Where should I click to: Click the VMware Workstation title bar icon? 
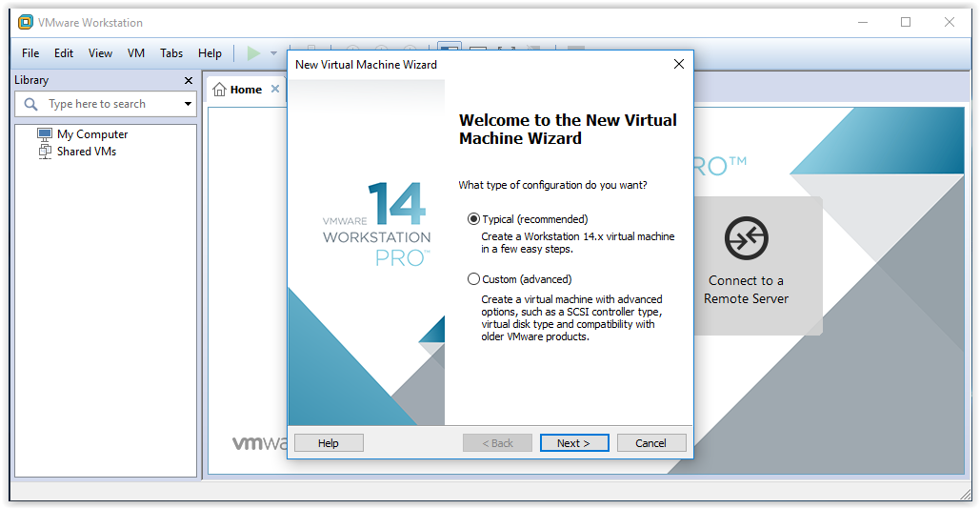pyautogui.click(x=25, y=23)
